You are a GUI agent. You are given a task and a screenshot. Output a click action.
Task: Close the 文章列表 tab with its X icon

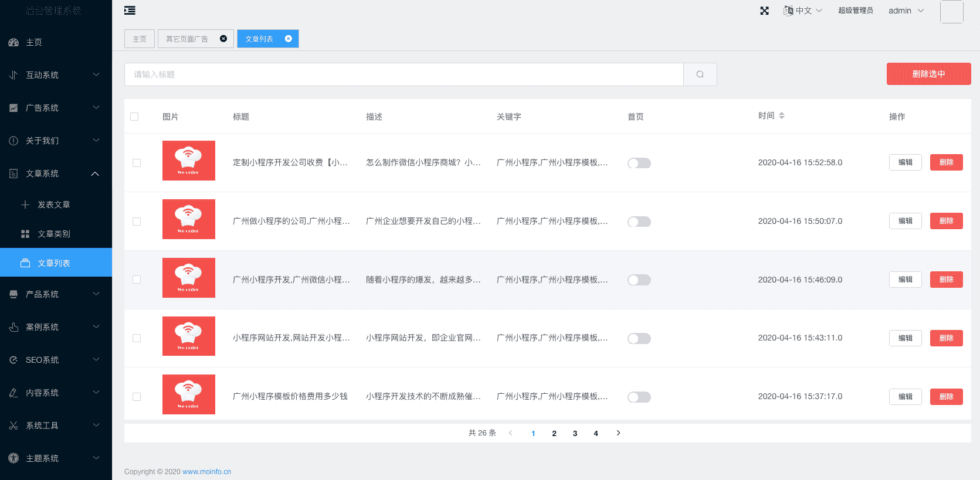click(x=288, y=39)
